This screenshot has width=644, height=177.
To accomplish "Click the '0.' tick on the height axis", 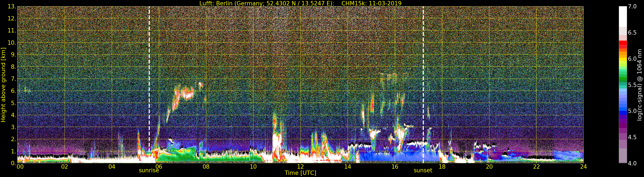I will (13, 163).
